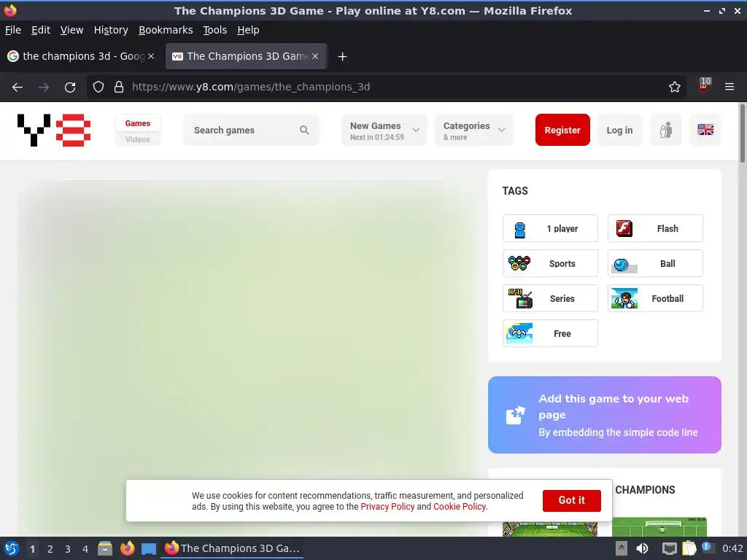Click the Log in button
The image size is (747, 560).
click(x=619, y=130)
